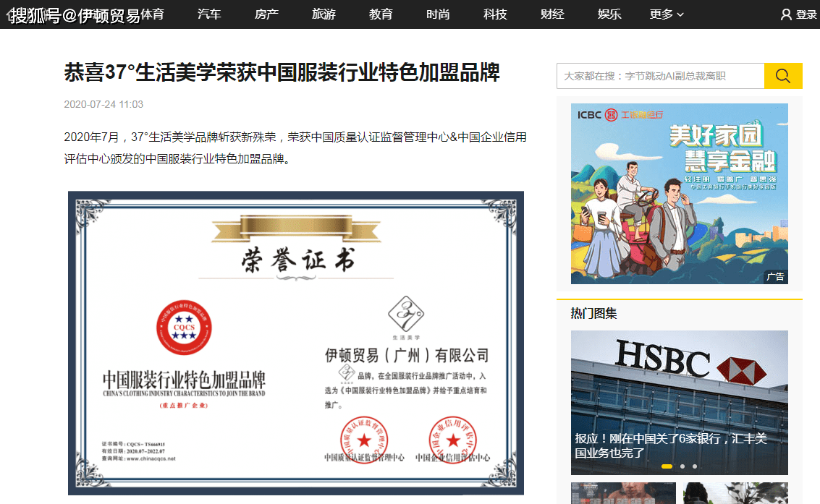Select the 教育 navigation item
The width and height of the screenshot is (820, 504).
click(381, 14)
